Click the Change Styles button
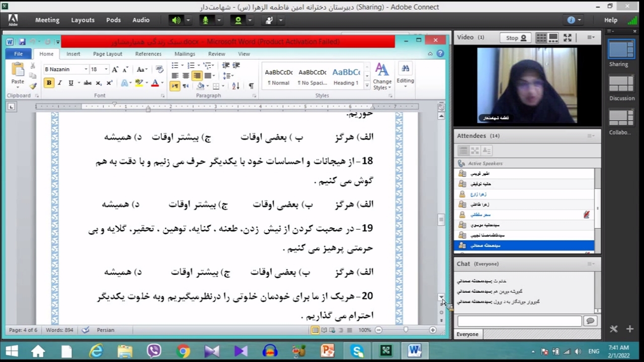The width and height of the screenshot is (644, 362). coord(382,76)
